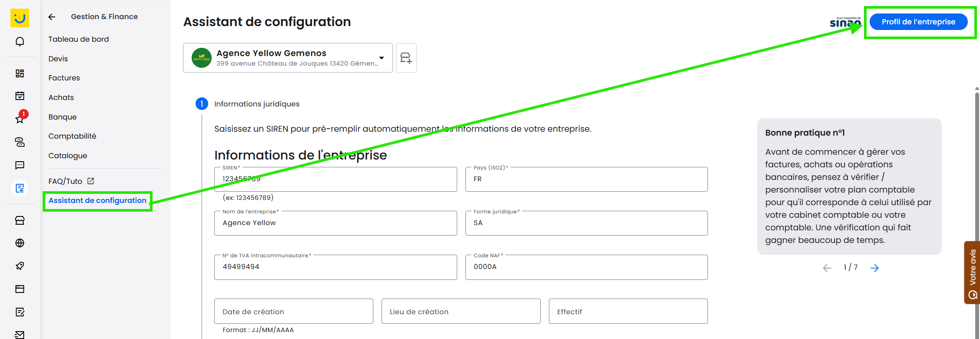Image resolution: width=980 pixels, height=339 pixels.
Task: Open the chat message icon in sidebar
Action: 20,165
